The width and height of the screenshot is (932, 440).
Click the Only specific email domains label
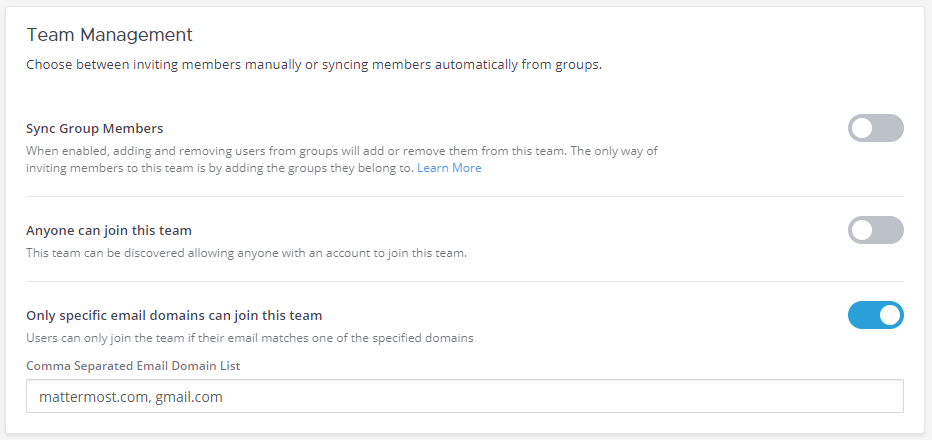173,315
